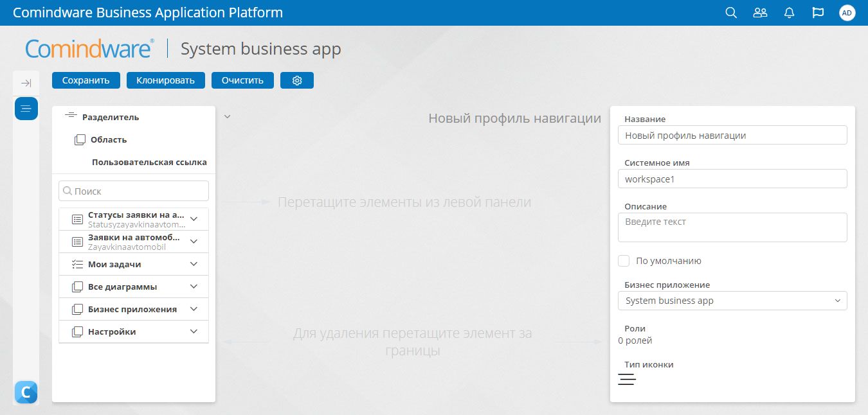
Task: Expand the Настройки item
Action: [x=194, y=331]
